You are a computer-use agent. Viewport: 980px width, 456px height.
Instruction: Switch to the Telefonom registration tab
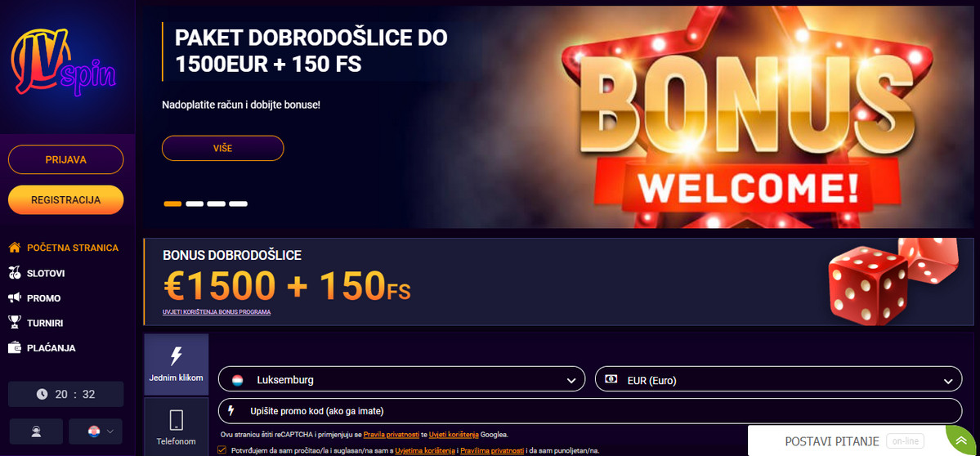click(x=177, y=427)
